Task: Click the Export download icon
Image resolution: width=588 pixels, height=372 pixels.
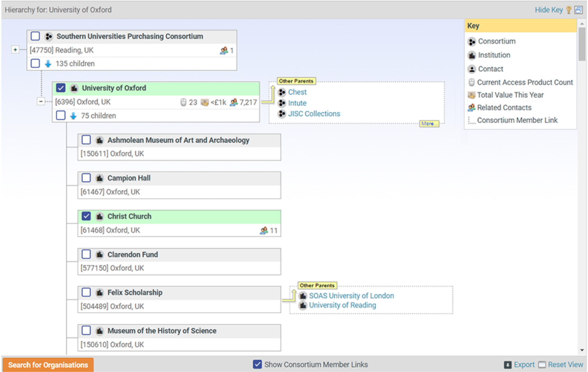Action: click(x=507, y=365)
